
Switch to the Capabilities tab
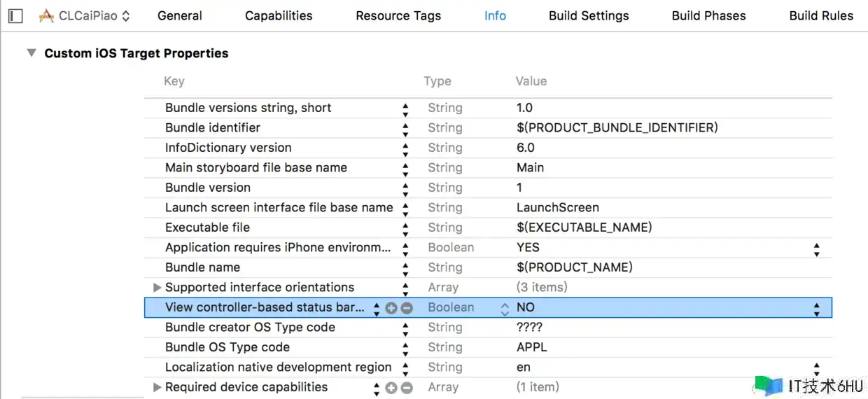[x=279, y=15]
